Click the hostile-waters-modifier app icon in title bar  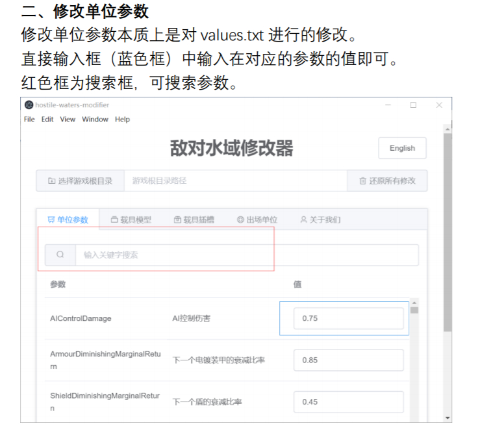29,105
